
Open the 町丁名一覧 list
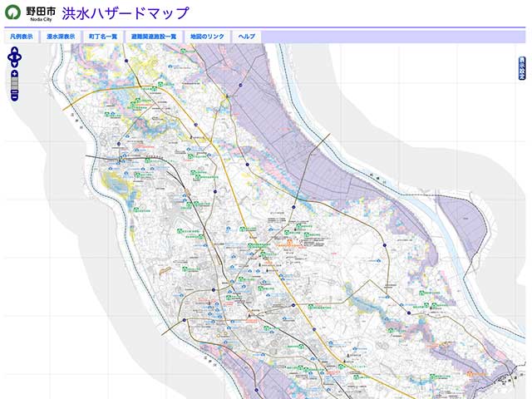(x=103, y=37)
